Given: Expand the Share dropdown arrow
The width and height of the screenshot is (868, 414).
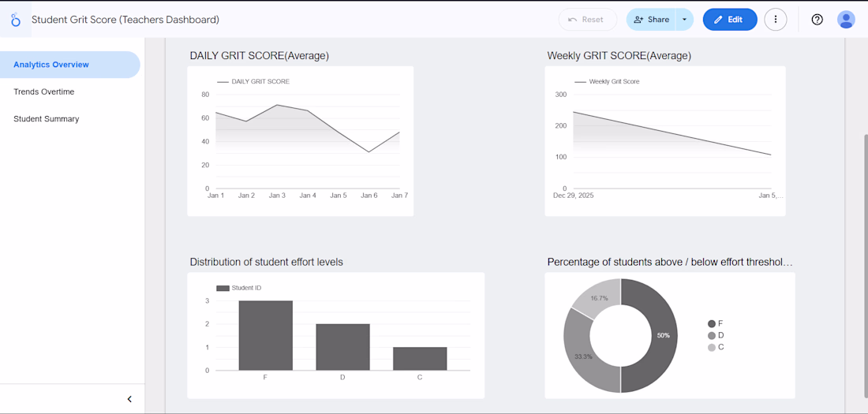Looking at the screenshot, I should 684,20.
